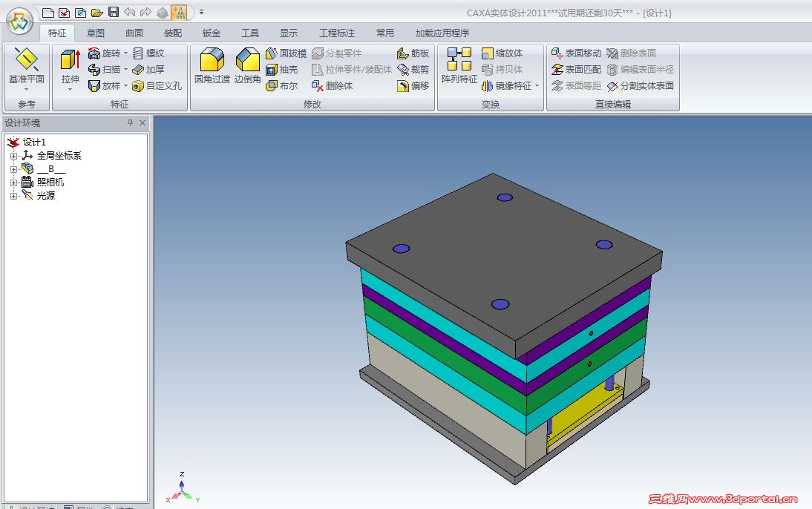Open the 旋转 dropdown arrow

(125, 53)
